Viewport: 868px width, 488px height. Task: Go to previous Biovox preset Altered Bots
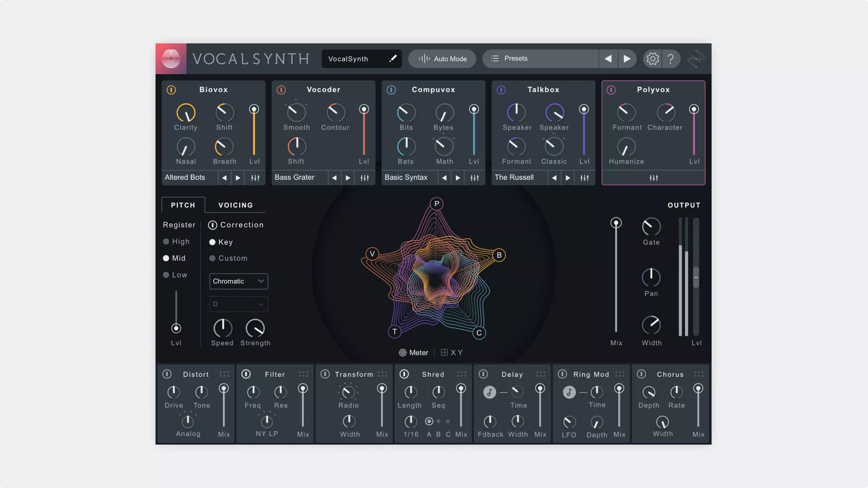[x=224, y=178]
